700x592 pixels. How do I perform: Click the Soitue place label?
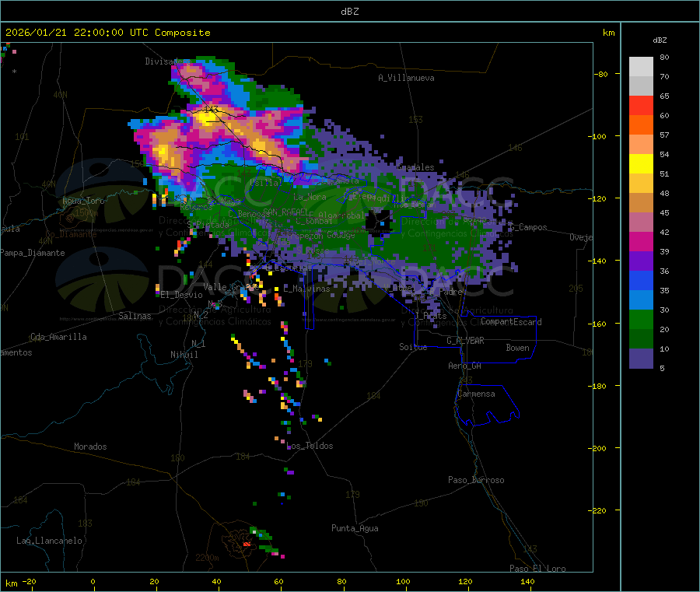pyautogui.click(x=413, y=347)
